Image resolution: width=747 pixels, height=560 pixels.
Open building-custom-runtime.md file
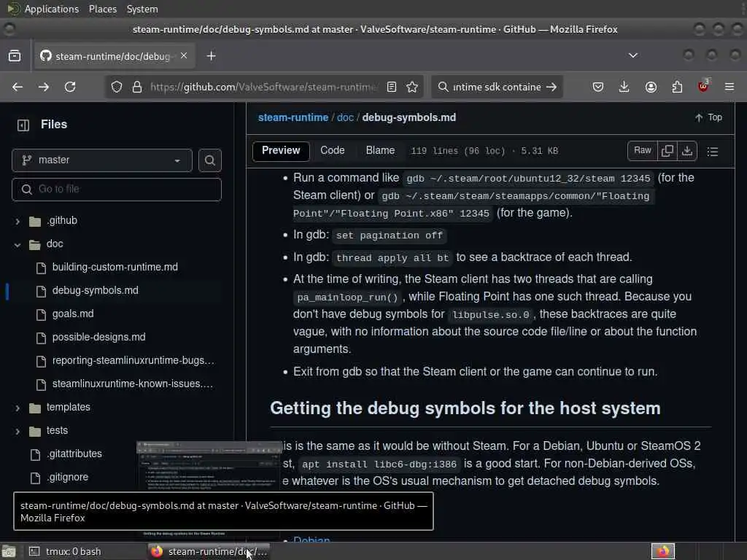tap(115, 267)
